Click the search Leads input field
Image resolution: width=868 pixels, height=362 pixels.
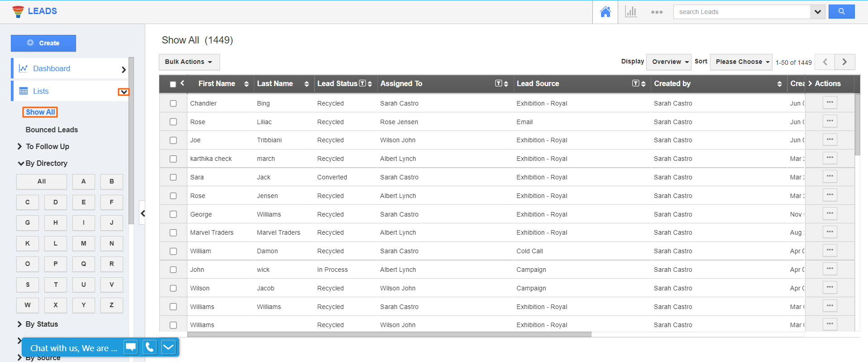point(741,12)
